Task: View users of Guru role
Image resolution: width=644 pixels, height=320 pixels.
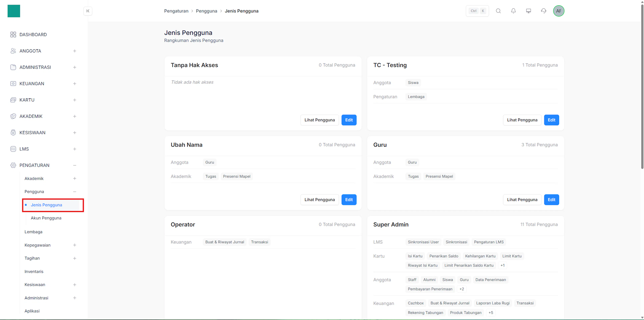Action: pos(522,200)
